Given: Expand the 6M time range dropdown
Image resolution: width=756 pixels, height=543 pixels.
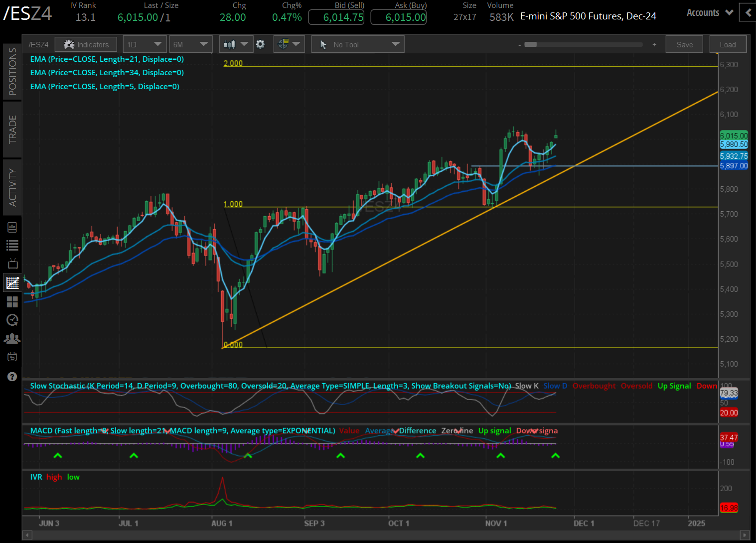Looking at the screenshot, I should 191,44.
